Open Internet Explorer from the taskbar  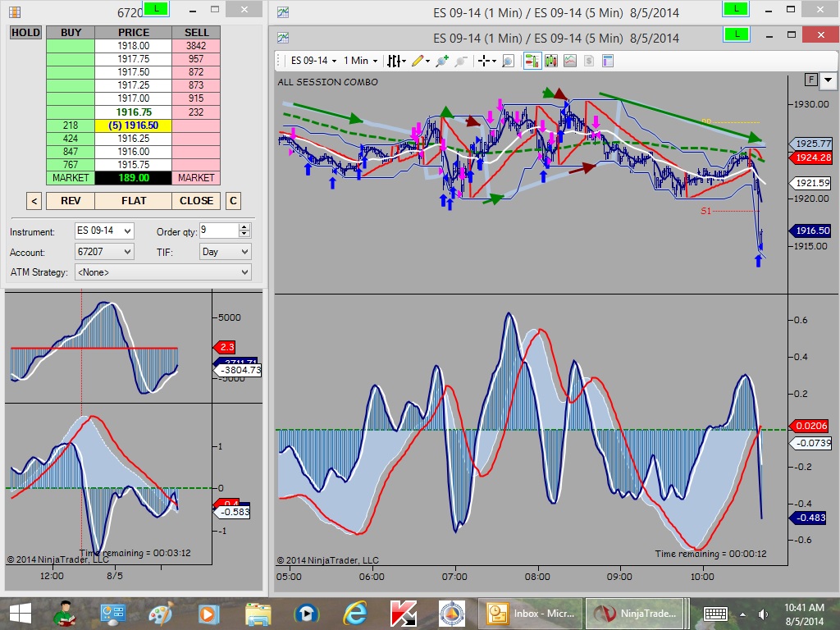(x=355, y=614)
